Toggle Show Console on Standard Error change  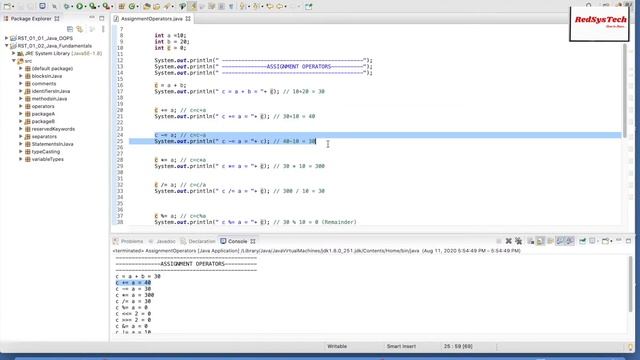pos(570,241)
